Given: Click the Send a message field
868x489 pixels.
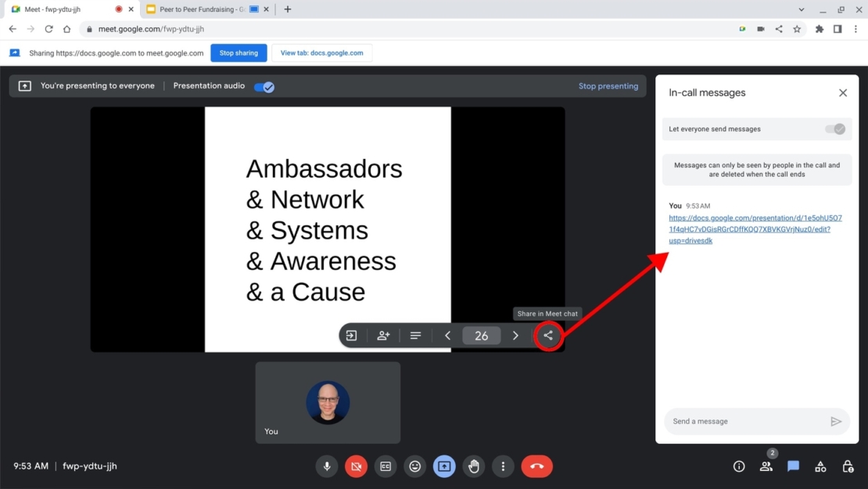Looking at the screenshot, I should coord(743,421).
